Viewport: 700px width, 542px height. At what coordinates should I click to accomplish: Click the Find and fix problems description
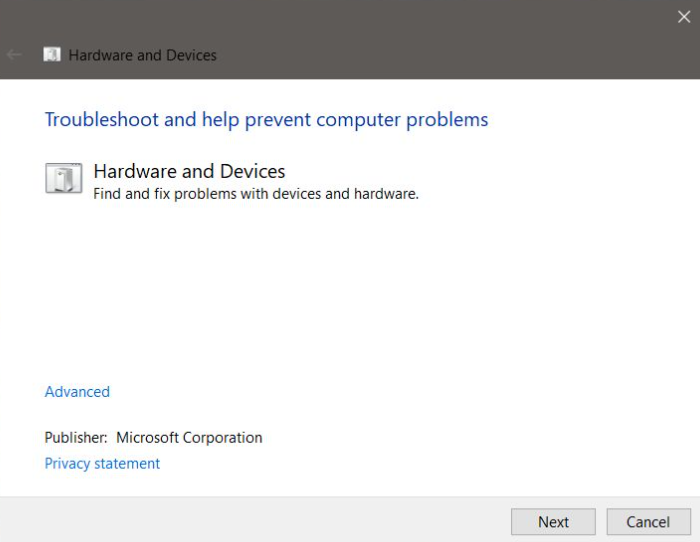click(255, 194)
